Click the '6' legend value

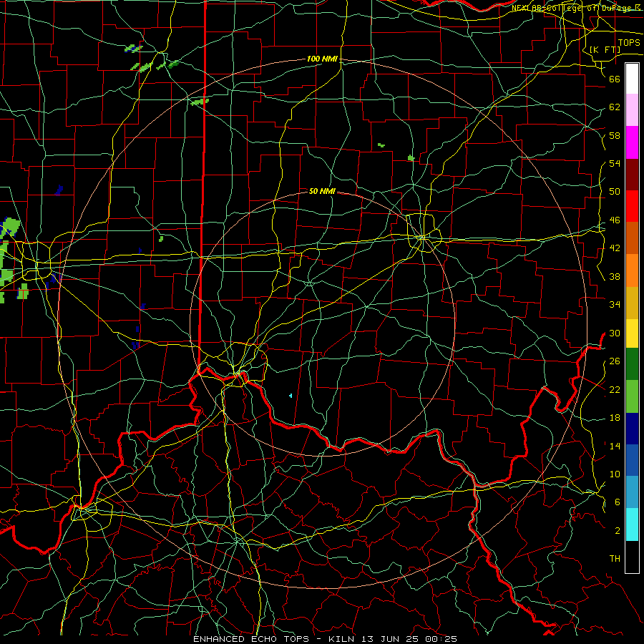618,502
